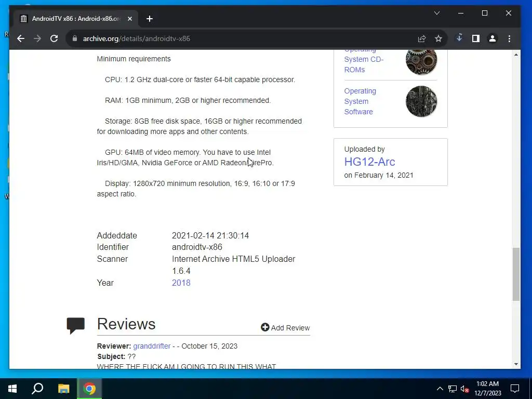Open Windows taskbar search
The image size is (532, 399).
37,389
